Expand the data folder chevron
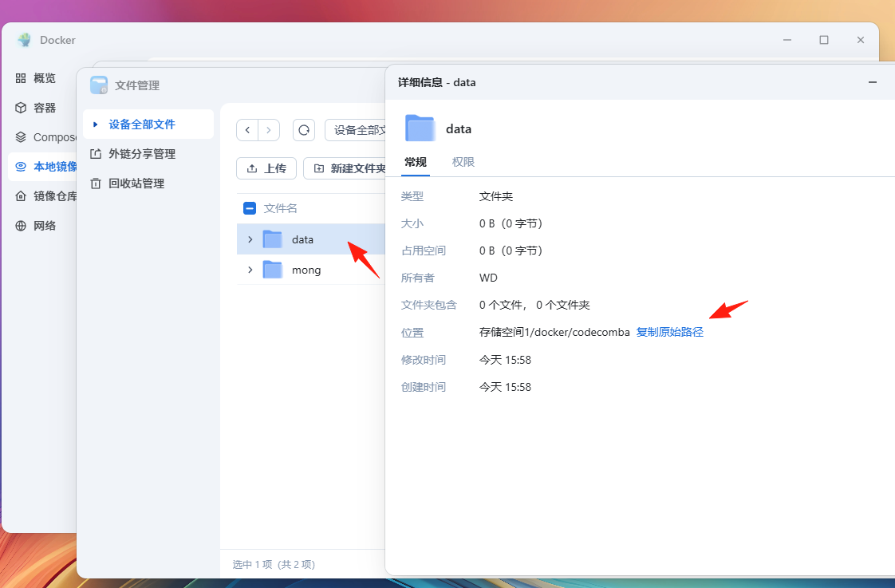 tap(250, 240)
